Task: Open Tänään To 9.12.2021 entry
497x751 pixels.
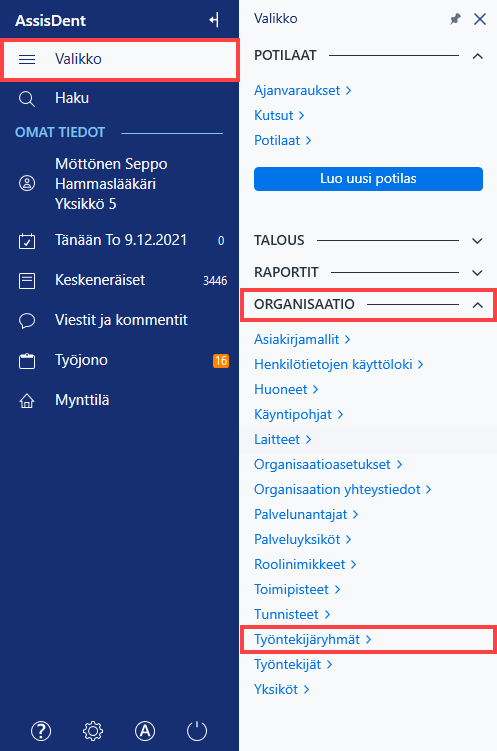Action: [x=121, y=240]
